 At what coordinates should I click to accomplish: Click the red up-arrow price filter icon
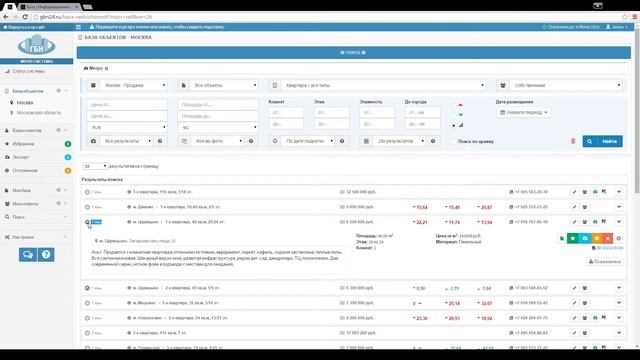(460, 105)
